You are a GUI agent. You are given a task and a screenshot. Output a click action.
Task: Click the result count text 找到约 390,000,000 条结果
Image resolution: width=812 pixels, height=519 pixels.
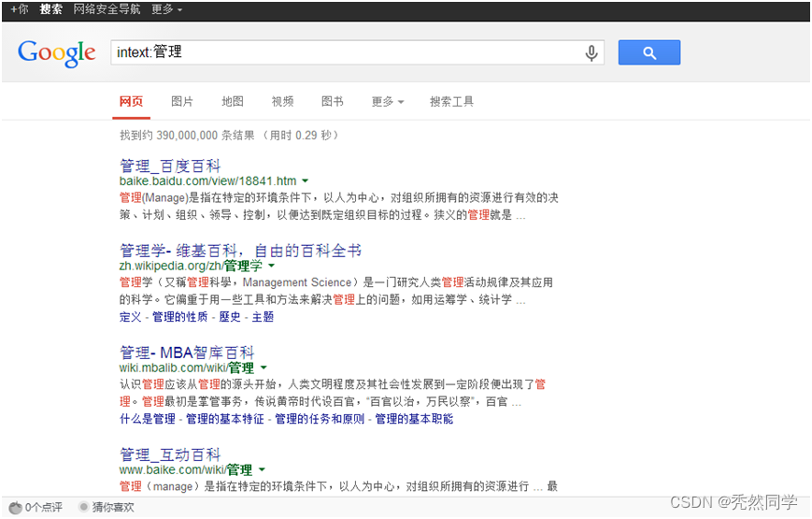pos(187,136)
